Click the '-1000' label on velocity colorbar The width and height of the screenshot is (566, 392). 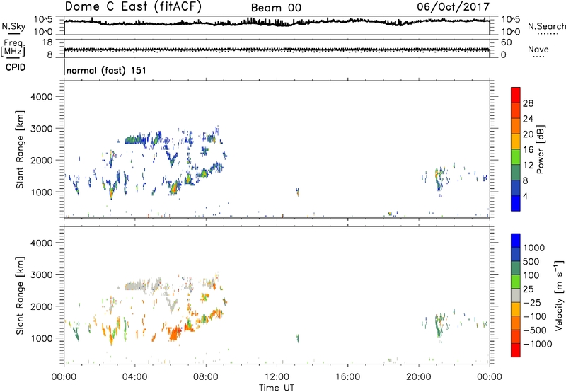pos(537,344)
